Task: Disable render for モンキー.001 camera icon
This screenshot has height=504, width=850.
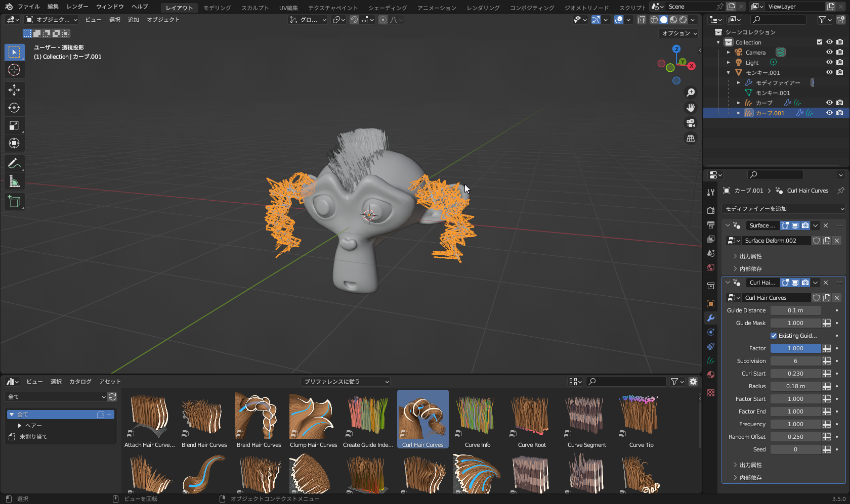Action: tap(839, 72)
